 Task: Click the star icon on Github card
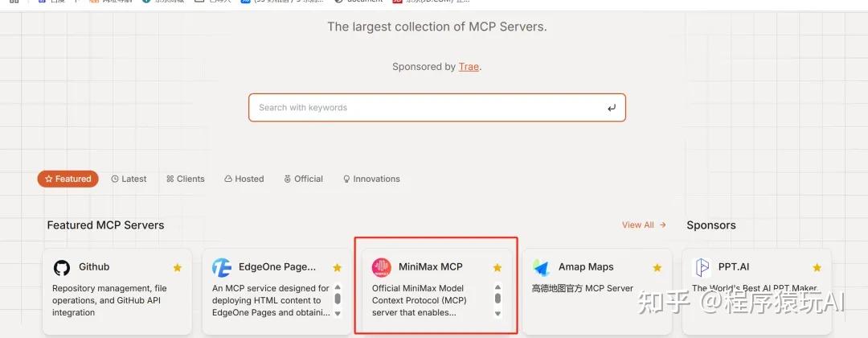click(x=177, y=268)
